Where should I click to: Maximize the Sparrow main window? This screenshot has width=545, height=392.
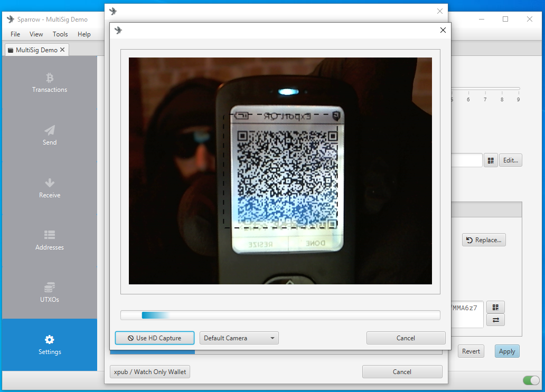pos(505,19)
